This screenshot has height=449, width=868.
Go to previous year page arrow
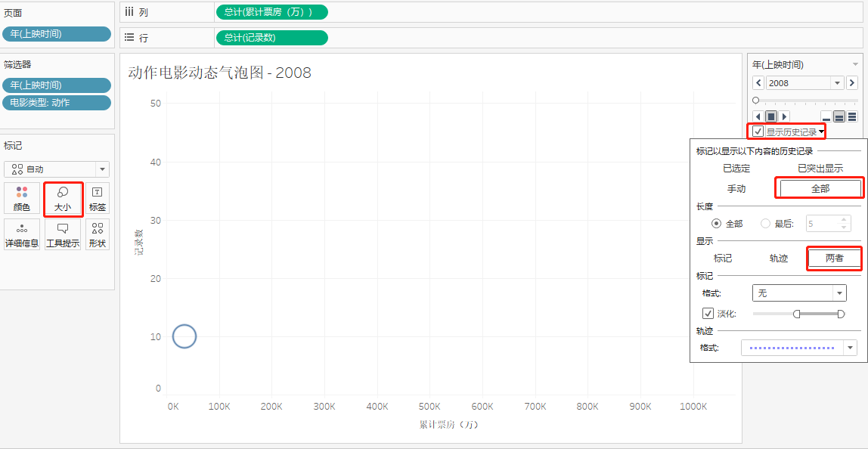click(758, 83)
